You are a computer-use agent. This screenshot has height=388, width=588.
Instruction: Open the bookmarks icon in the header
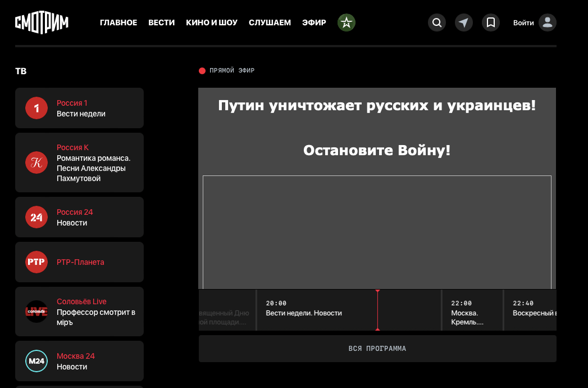coord(490,22)
